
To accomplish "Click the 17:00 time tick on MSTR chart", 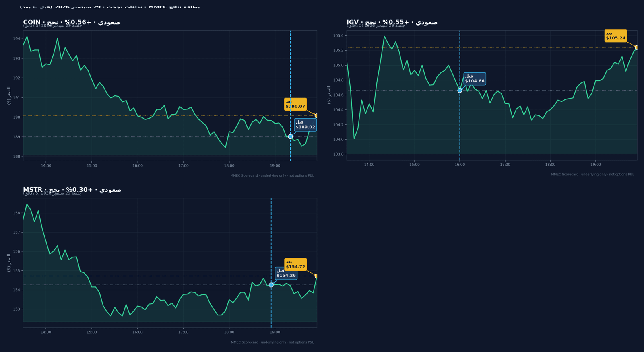I will click(184, 332).
